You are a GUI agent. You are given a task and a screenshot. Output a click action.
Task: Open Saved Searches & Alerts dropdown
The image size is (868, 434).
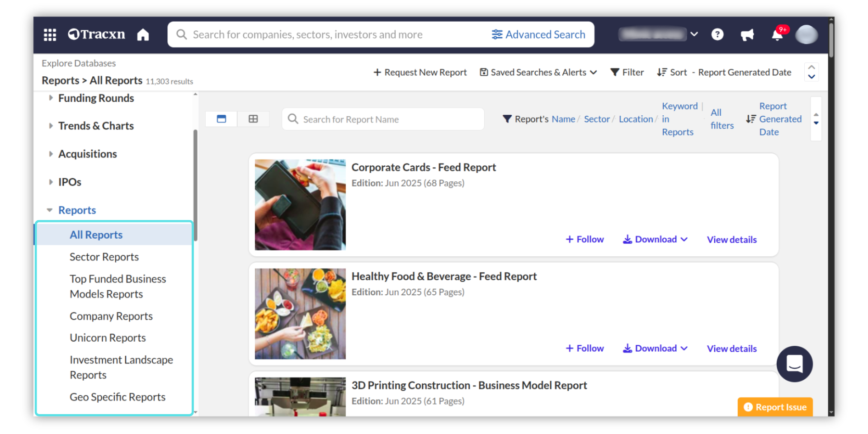(538, 72)
